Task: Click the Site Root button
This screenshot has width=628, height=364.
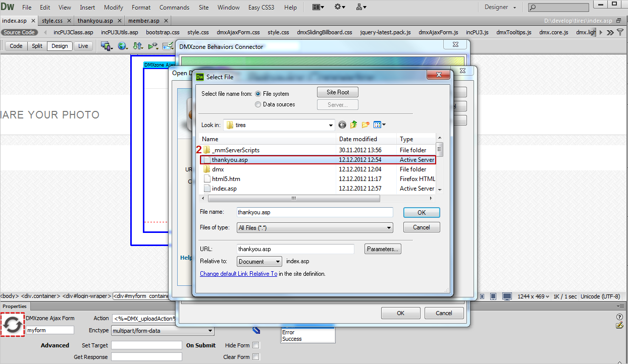Action: tap(338, 92)
